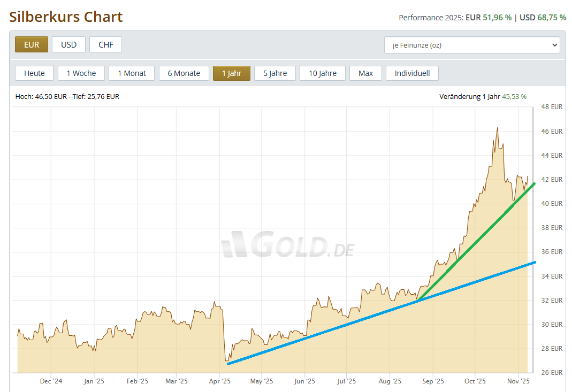Switch currency to EUR
This screenshot has height=392, width=572.
pos(32,44)
